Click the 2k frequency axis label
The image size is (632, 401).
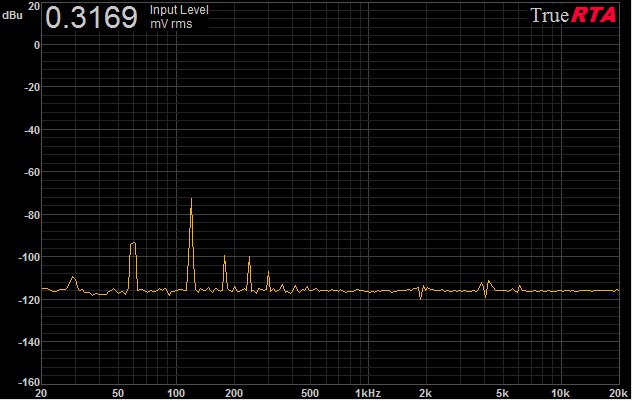point(425,393)
